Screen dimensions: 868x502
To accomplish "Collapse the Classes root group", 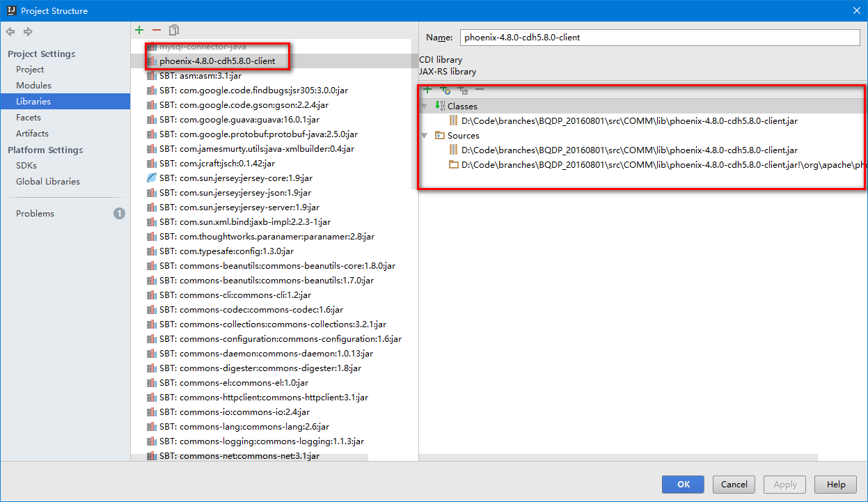I will point(425,106).
